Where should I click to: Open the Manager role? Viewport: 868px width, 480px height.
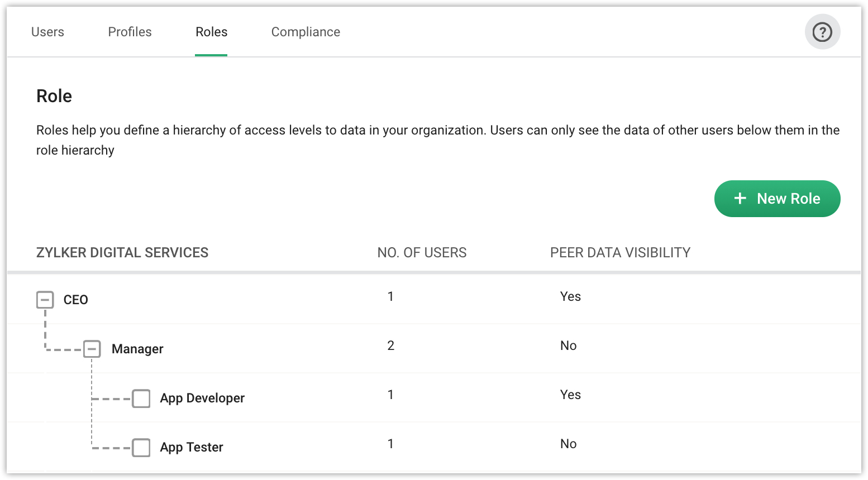[137, 349]
